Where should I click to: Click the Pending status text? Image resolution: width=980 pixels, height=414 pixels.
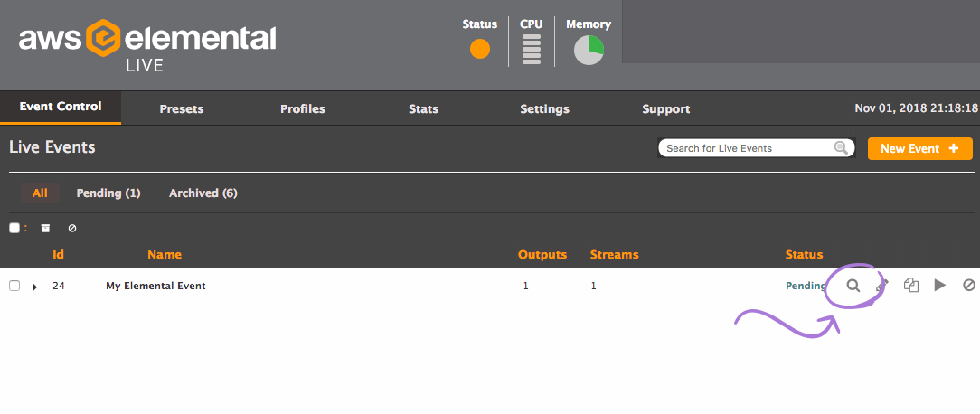click(806, 286)
